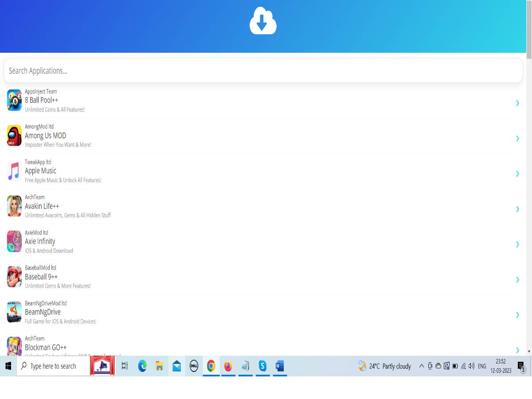Click 'Unlimited Avacoins, Gems & All Hidden Stuff'

coord(68,215)
